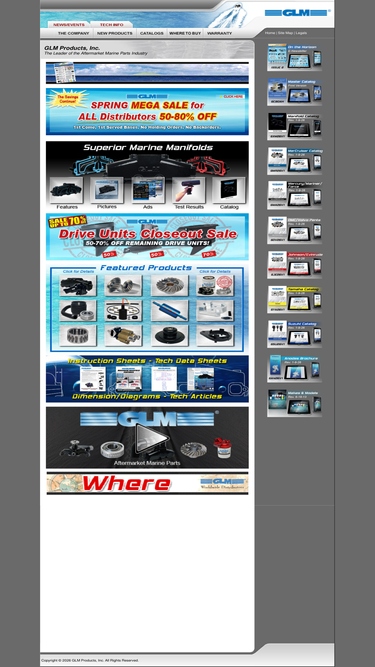
Task: Open manifold Pictures thumbnail
Action: click(x=107, y=190)
